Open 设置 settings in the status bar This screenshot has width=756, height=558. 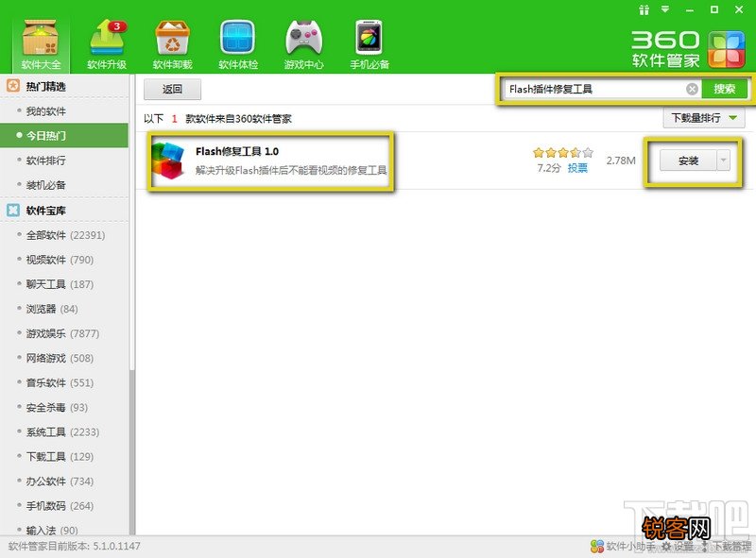click(678, 547)
